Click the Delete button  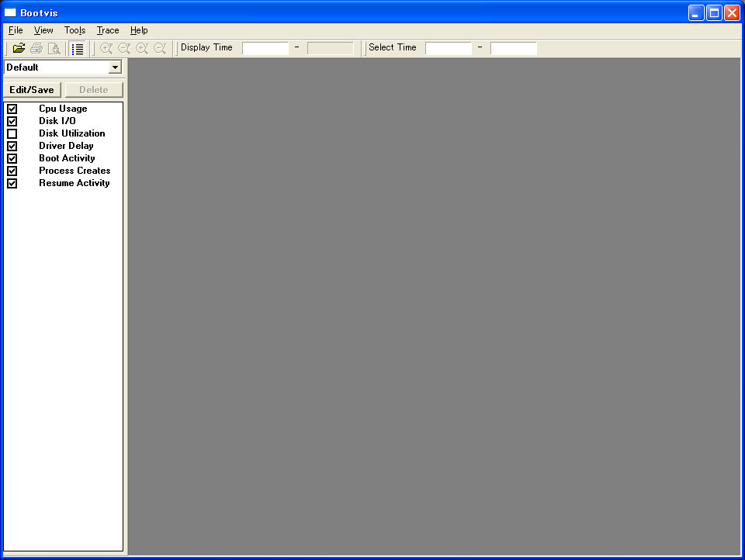[x=94, y=90]
